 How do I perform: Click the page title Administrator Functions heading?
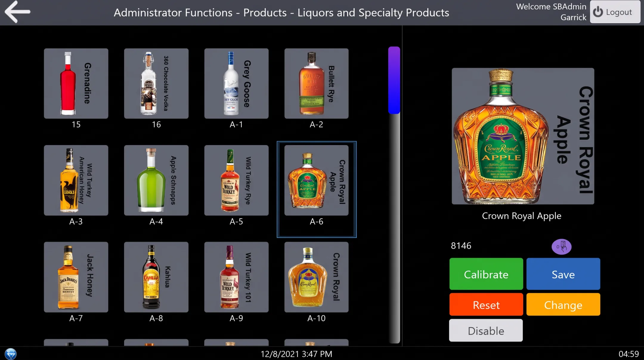(281, 13)
